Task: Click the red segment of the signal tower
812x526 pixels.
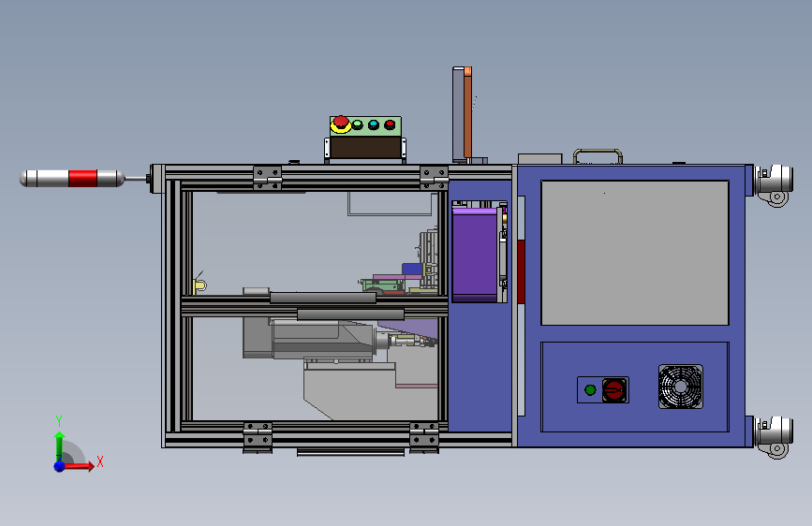Action: point(82,178)
